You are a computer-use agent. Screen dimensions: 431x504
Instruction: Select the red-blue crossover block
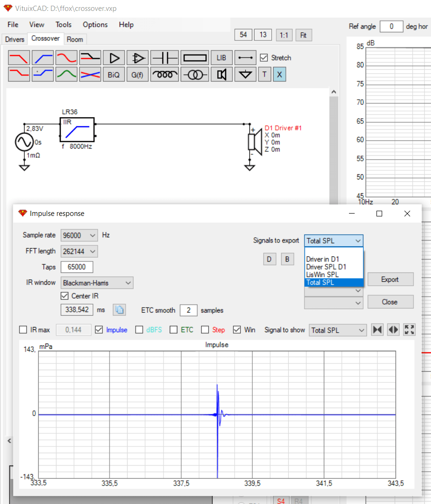click(90, 75)
